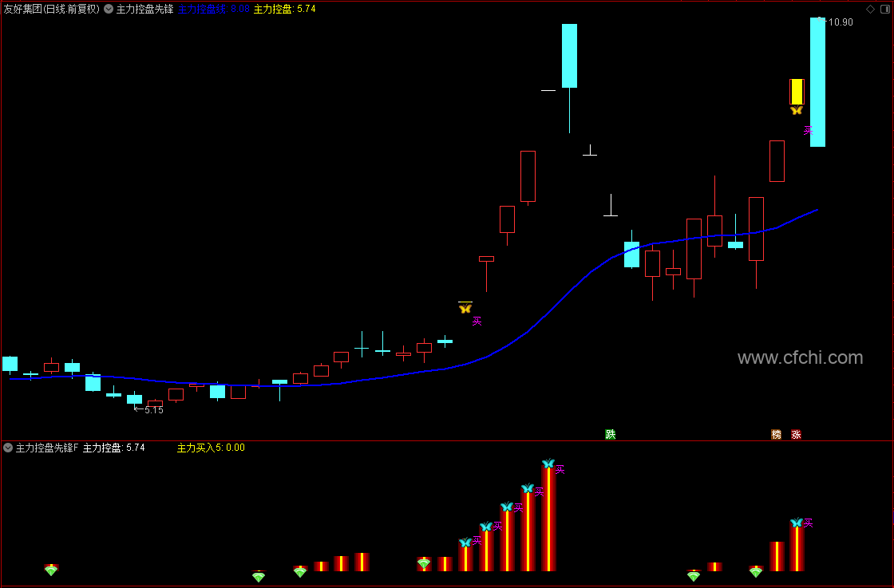This screenshot has width=894, height=588.
Task: Click the blue 主力控盘线: 8.08 value
Action: pos(214,9)
